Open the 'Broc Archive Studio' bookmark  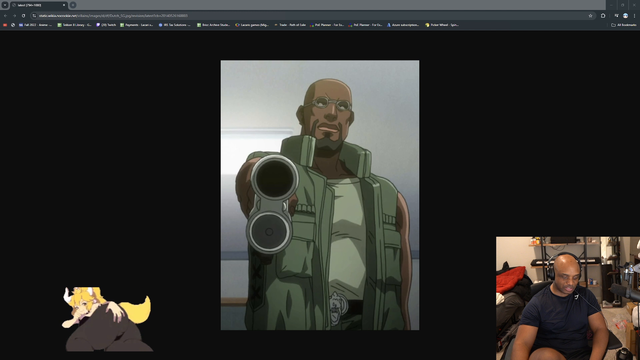click(214, 25)
